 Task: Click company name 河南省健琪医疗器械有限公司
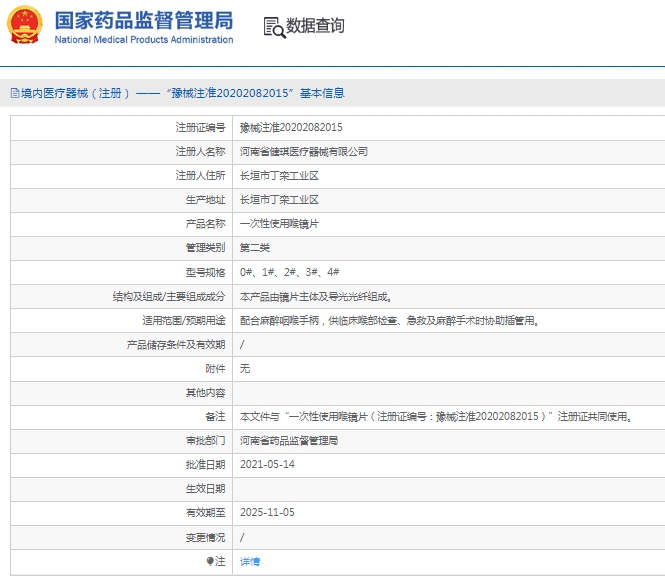pos(304,151)
